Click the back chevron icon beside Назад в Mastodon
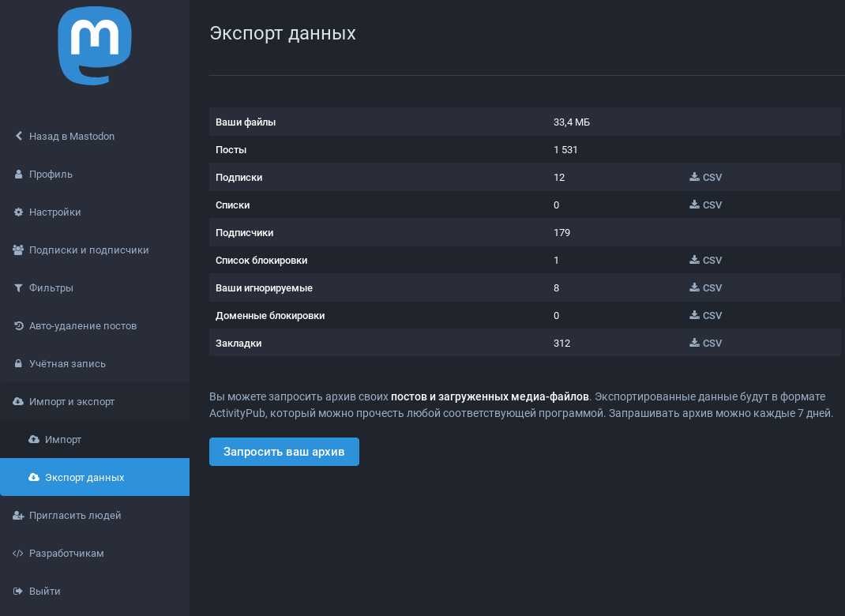Image resolution: width=845 pixels, height=616 pixels. (18, 137)
